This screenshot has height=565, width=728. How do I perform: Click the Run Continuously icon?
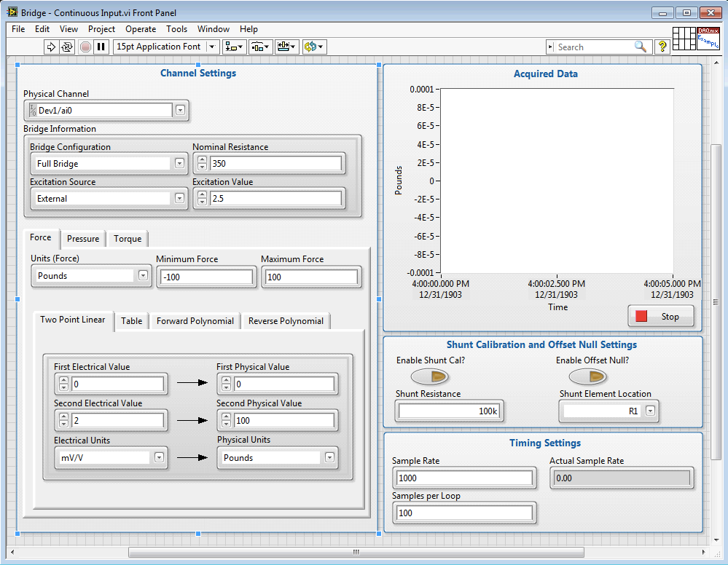click(67, 47)
